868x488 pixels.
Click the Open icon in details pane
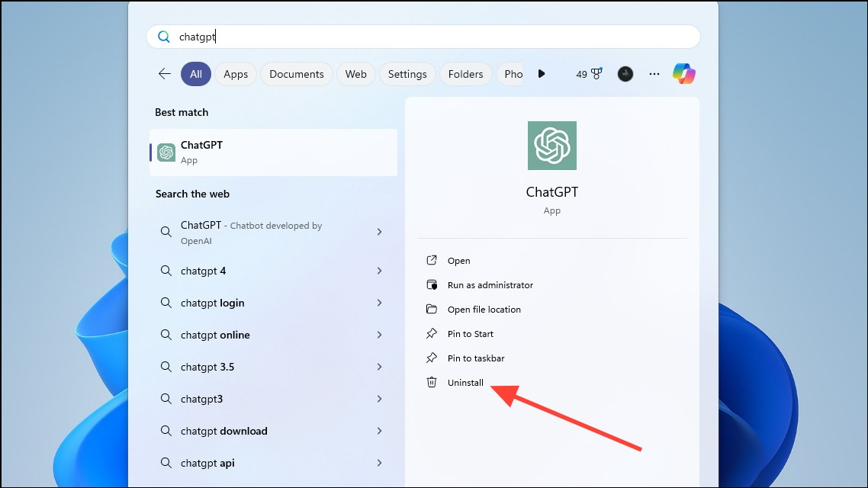(x=432, y=260)
